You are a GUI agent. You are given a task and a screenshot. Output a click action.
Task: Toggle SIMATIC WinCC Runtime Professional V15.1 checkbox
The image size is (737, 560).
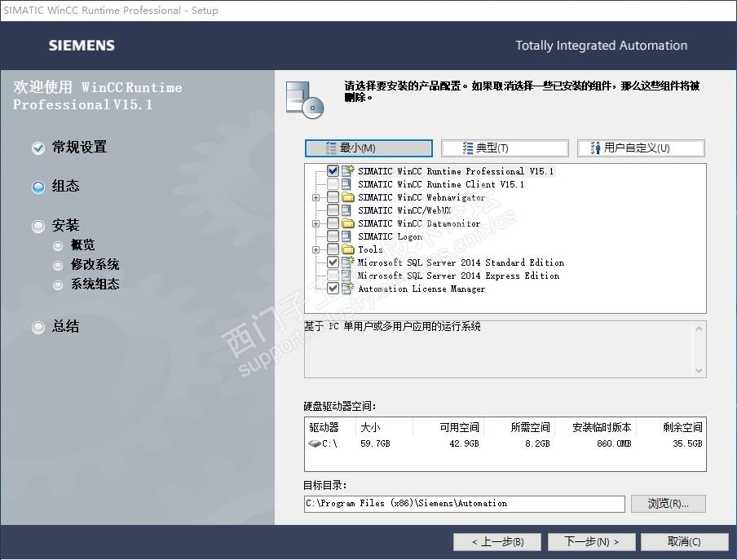[x=333, y=170]
